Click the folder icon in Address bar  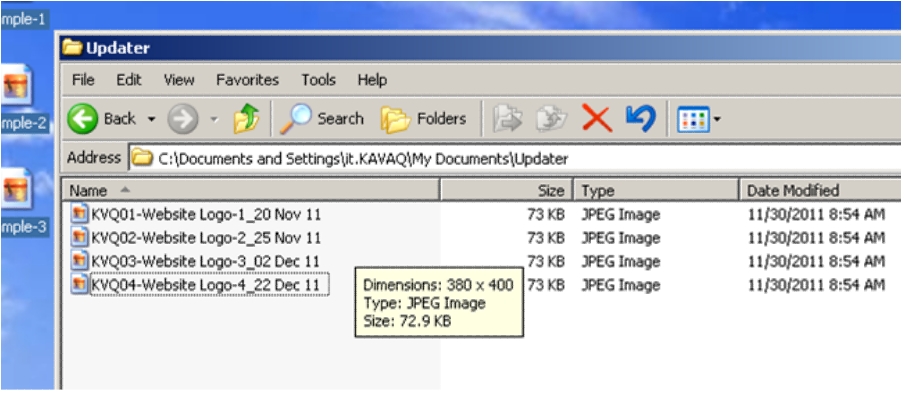pos(142,158)
